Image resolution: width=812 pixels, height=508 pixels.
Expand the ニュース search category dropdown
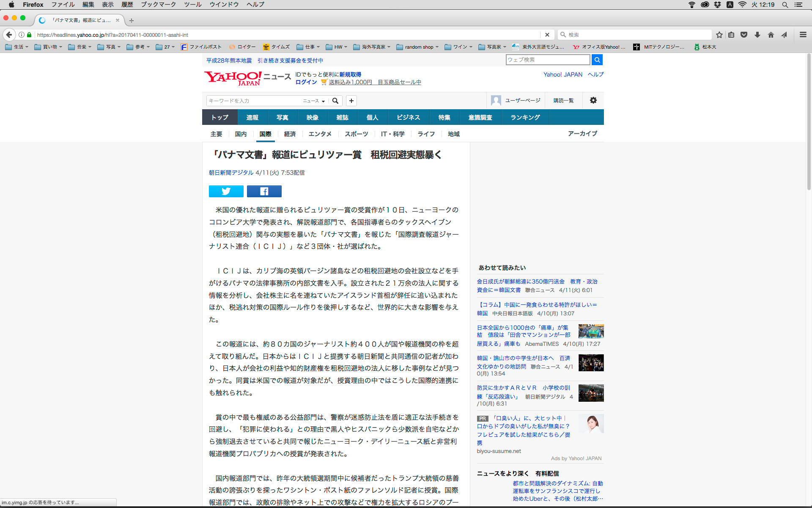[x=314, y=101]
